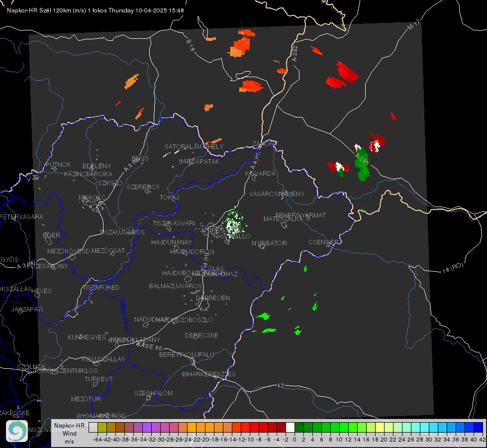This screenshot has width=487, height=448.
Task: Click the NYÍRBÁTOR label
Action: [x=269, y=243]
